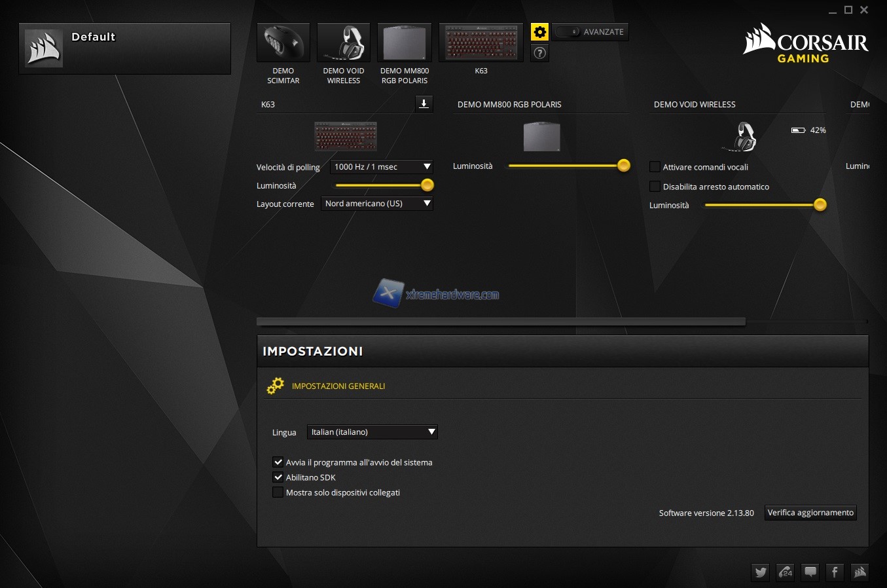Enable Attivare comandi vocali checkbox
Viewport: 887px width, 588px height.
pyautogui.click(x=655, y=167)
